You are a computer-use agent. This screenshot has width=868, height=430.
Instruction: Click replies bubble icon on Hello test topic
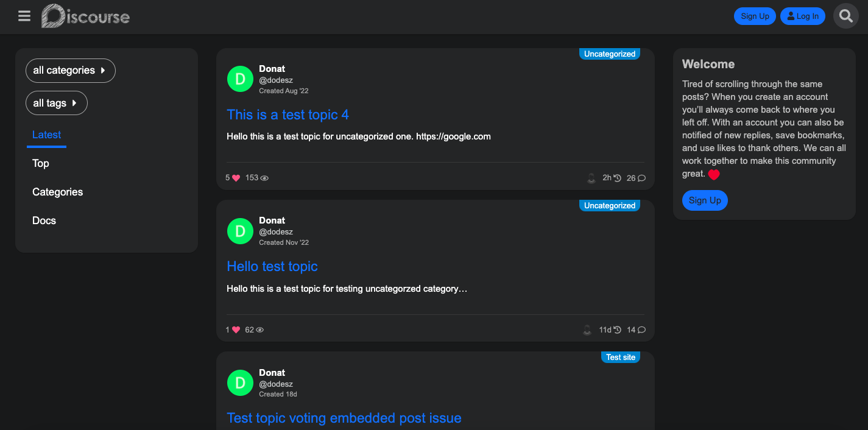(x=641, y=330)
